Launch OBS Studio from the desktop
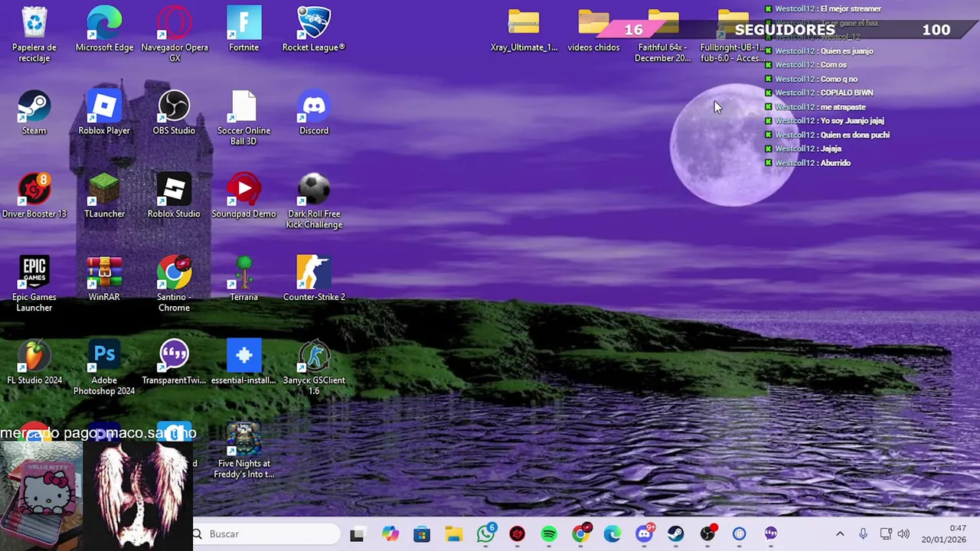 tap(174, 112)
